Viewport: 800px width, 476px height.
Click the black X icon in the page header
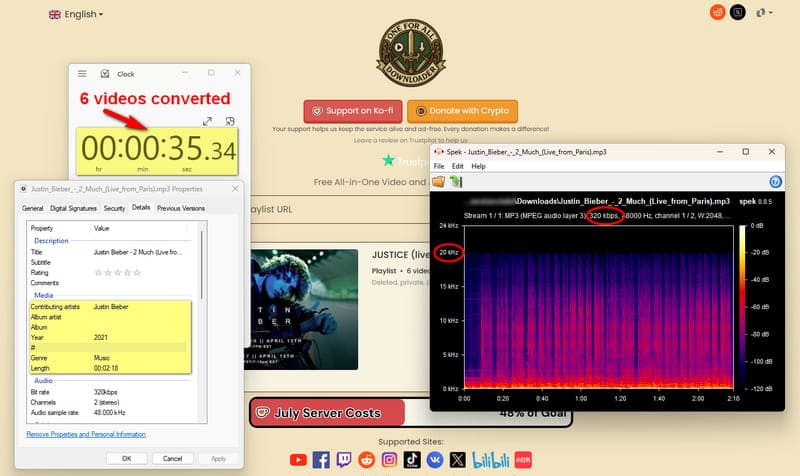[x=738, y=12]
